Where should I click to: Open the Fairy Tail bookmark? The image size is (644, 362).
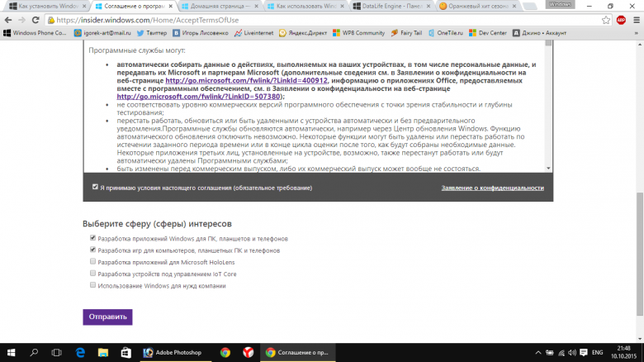coord(406,33)
